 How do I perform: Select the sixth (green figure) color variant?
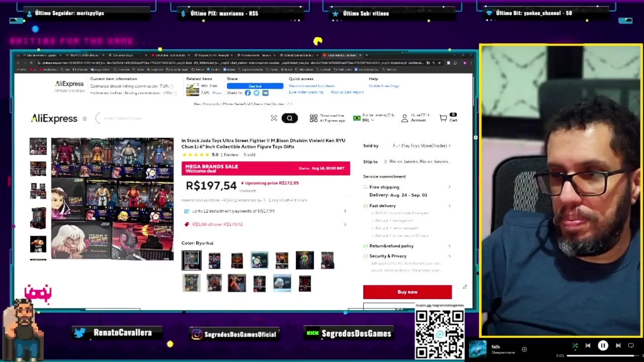coord(304,260)
